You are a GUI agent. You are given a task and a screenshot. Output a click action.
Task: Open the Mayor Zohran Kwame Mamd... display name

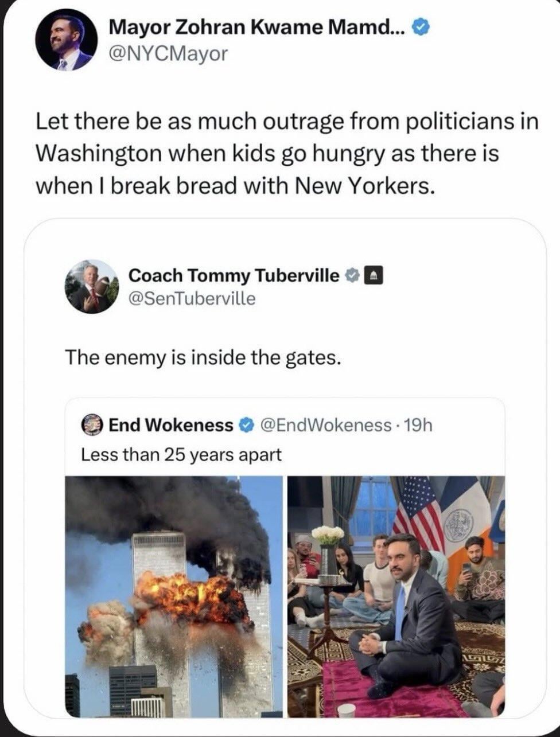click(256, 26)
